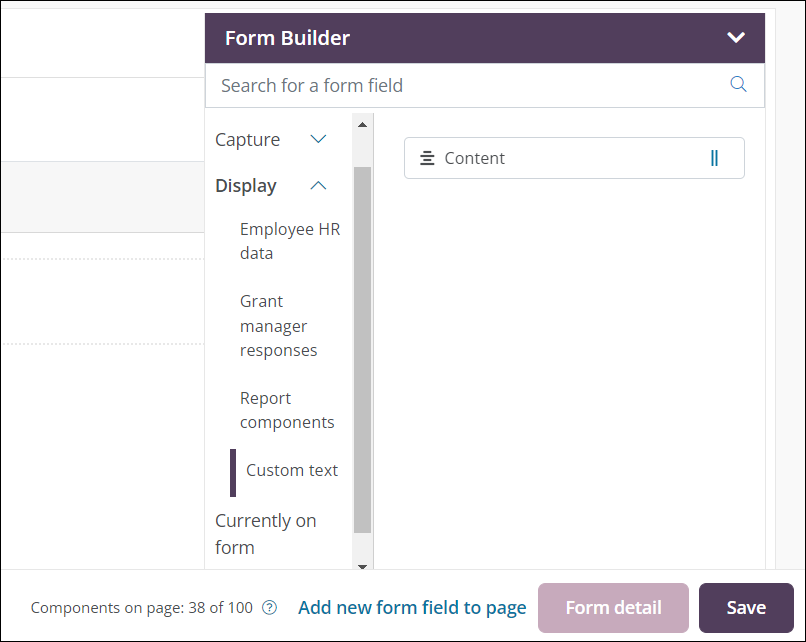The height and width of the screenshot is (642, 806).
Task: Open the Grant manager responses category
Action: (279, 326)
